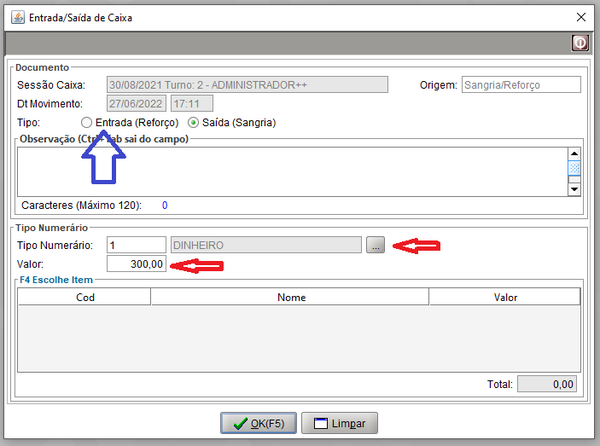Open the Tipo Numerário lookup (...) button

(x=375, y=245)
